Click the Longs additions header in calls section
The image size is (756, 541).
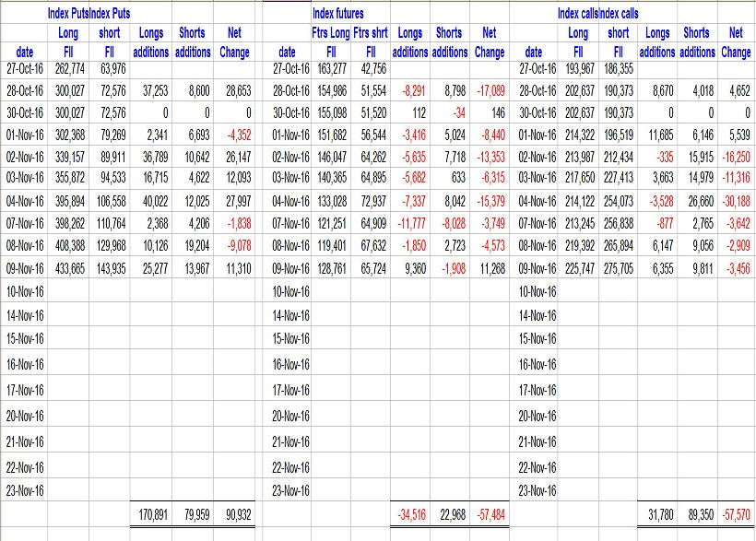pyautogui.click(x=657, y=41)
